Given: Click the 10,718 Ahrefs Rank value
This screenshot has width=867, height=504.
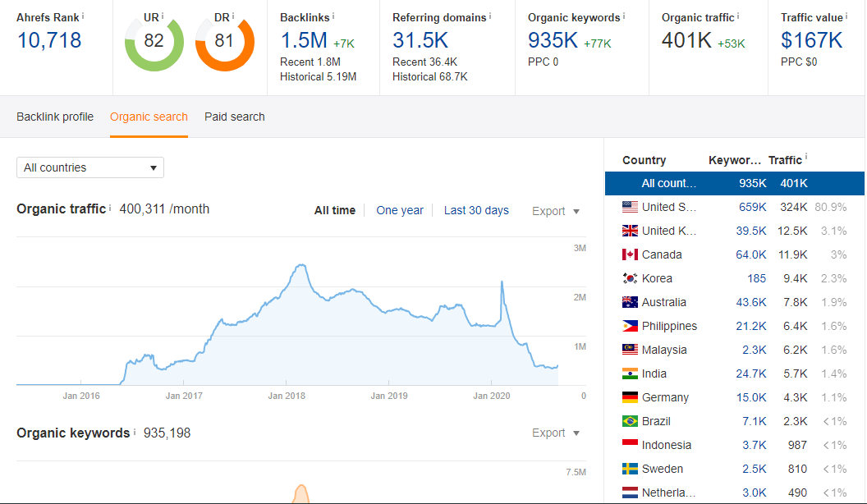Looking at the screenshot, I should pos(36,40).
